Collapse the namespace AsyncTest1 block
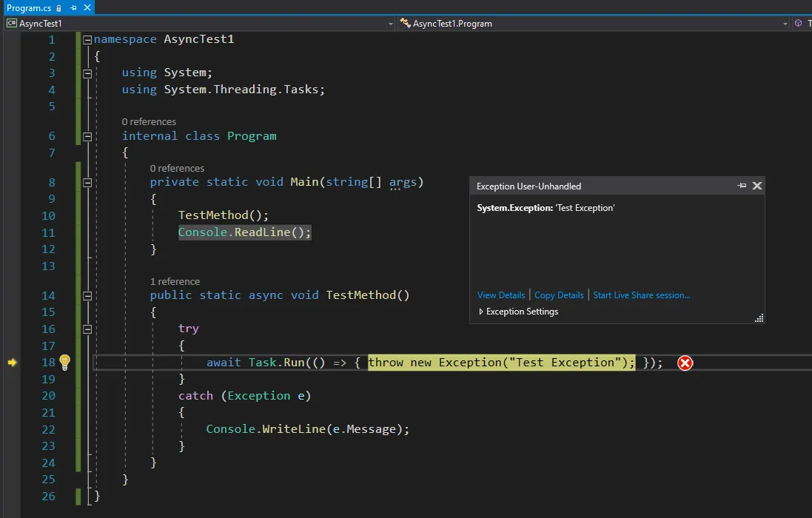Viewport: 812px width, 518px height. tap(87, 39)
